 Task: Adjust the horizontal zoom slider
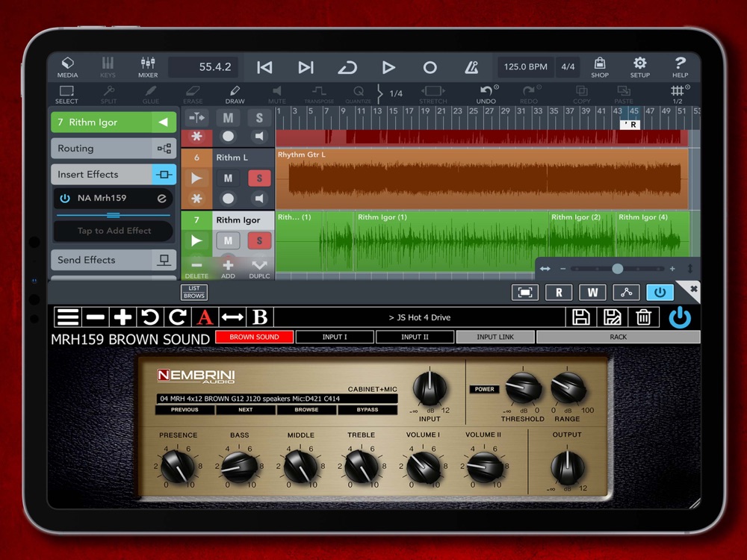(x=618, y=269)
